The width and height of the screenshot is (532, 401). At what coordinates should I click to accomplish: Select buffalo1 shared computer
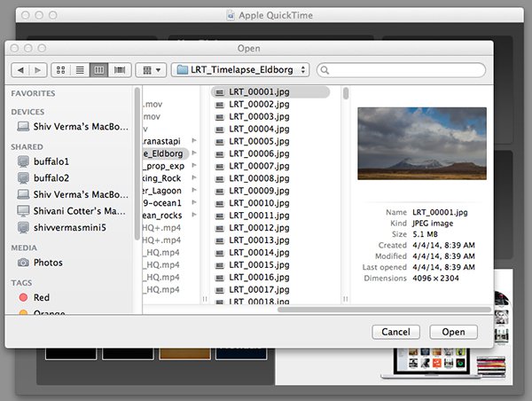point(51,161)
